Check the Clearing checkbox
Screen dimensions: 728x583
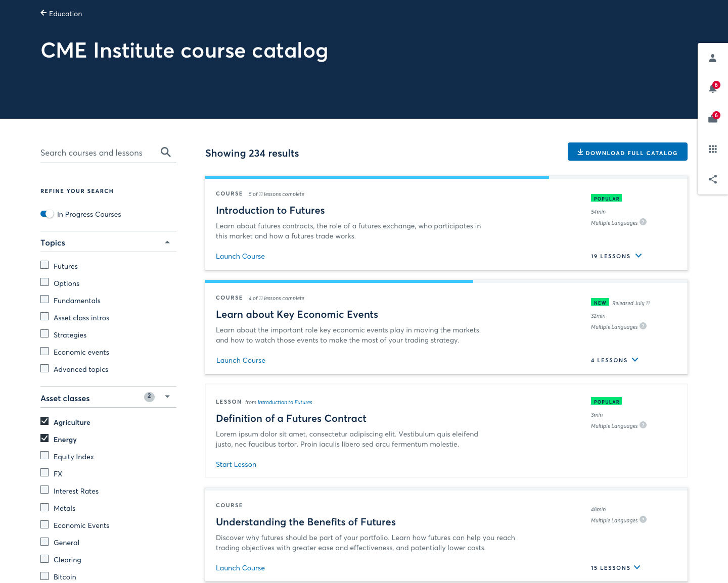[x=44, y=559]
